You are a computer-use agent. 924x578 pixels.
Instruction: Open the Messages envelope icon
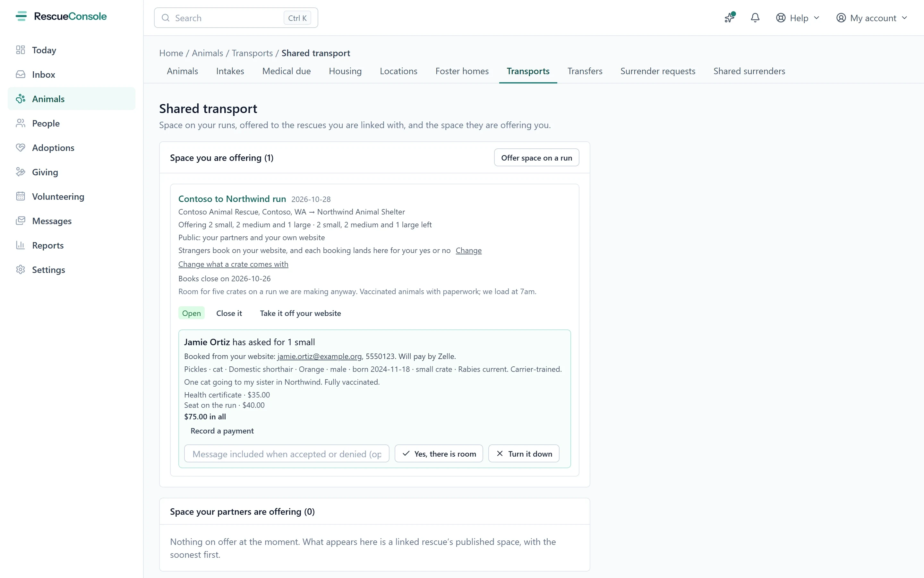tap(21, 221)
